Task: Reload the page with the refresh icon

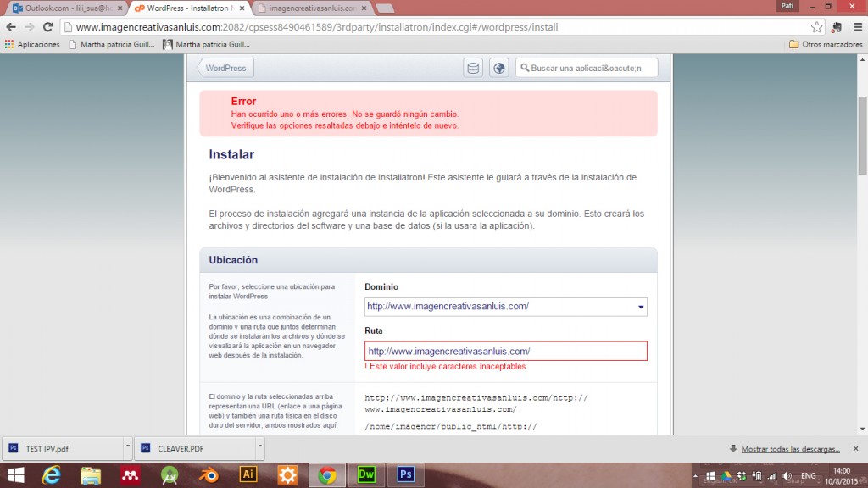Action: click(x=47, y=26)
